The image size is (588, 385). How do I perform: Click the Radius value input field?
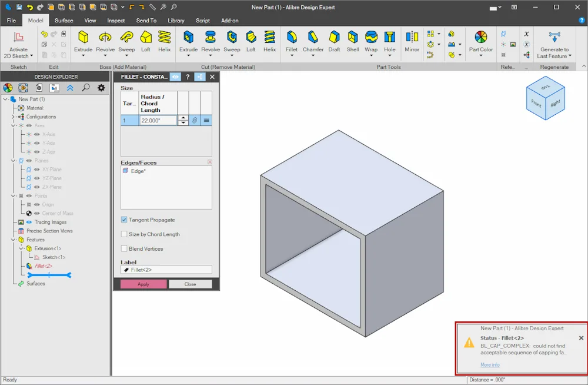(158, 120)
